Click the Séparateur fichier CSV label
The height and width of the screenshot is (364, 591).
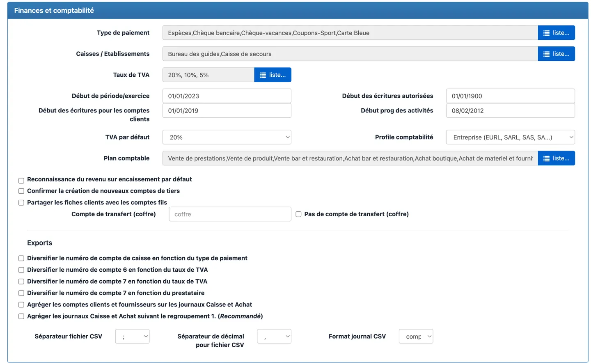click(69, 336)
